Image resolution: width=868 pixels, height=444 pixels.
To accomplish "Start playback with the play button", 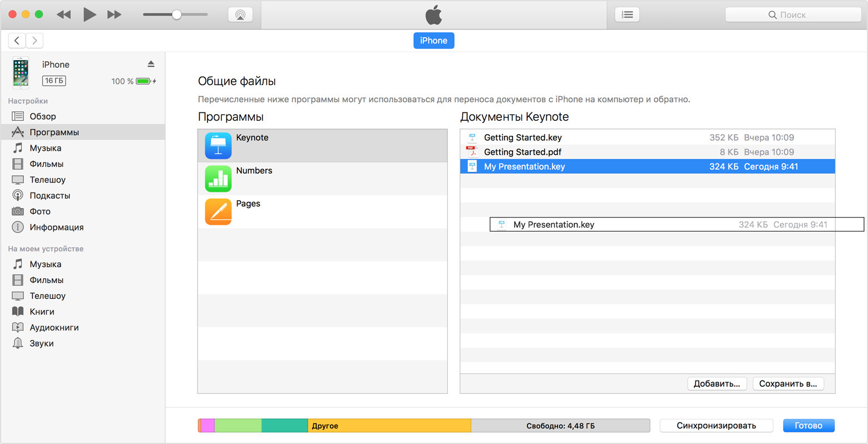I will 90,14.
